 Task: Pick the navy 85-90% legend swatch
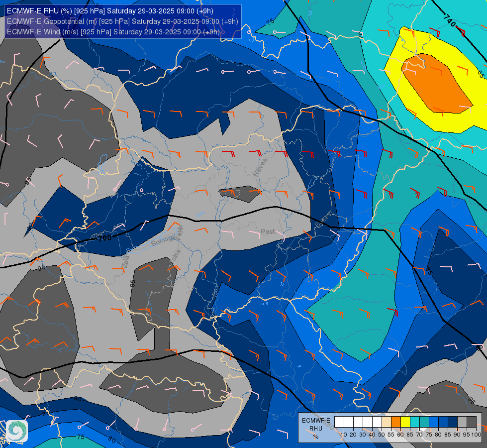tap(453, 422)
